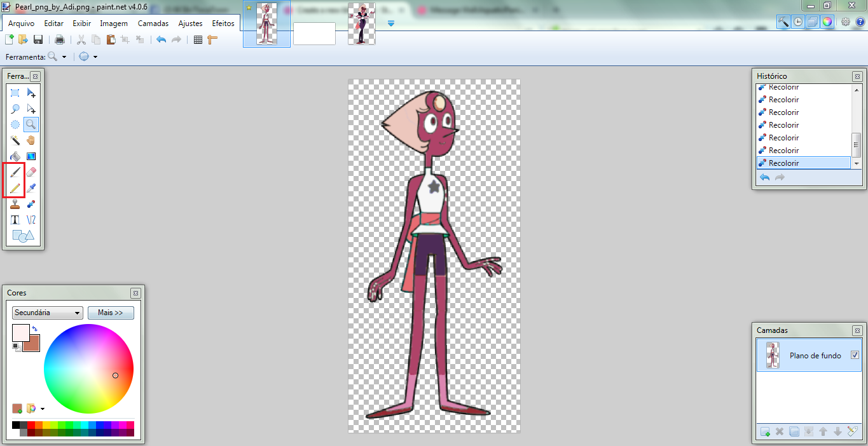Expand the image list arrow beside thumbnails

[391, 24]
